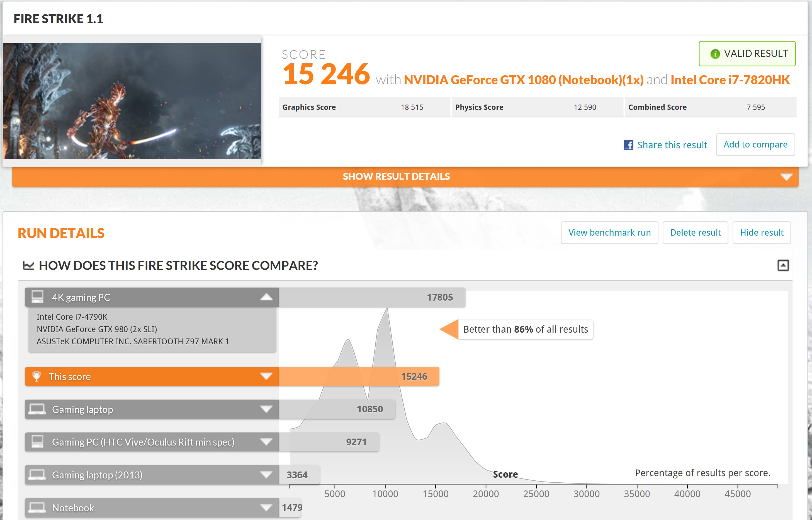Click the 20000 axis label on the chart
812x520 pixels.
(486, 494)
